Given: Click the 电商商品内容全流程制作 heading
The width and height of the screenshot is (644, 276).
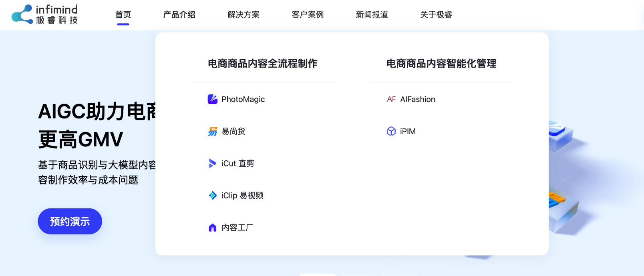Looking at the screenshot, I should 263,64.
